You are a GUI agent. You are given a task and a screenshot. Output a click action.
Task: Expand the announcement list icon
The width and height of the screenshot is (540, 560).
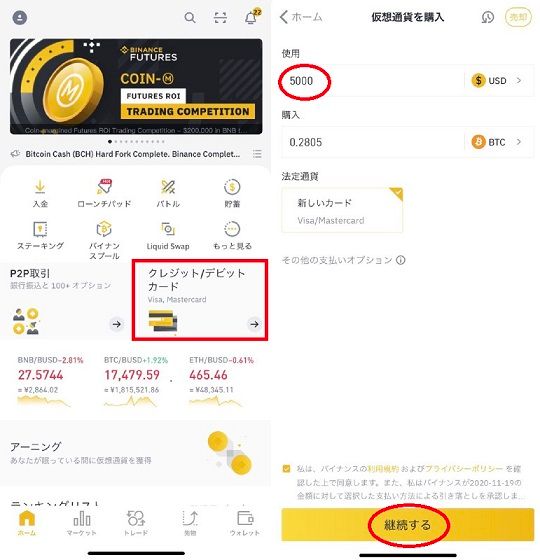click(x=257, y=154)
